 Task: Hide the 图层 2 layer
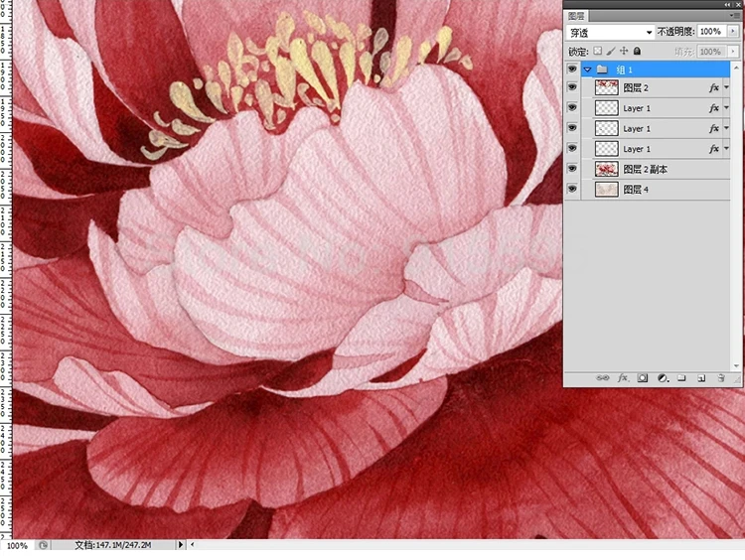coord(572,87)
